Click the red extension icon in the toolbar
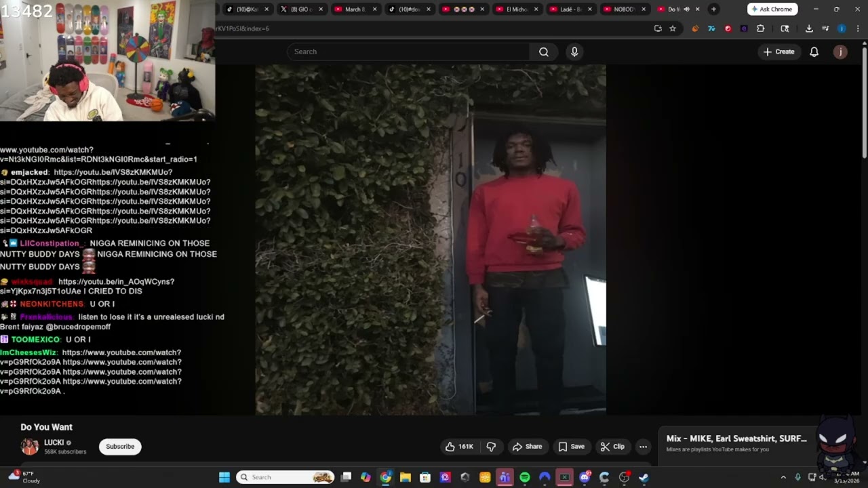The image size is (868, 488). tap(728, 28)
